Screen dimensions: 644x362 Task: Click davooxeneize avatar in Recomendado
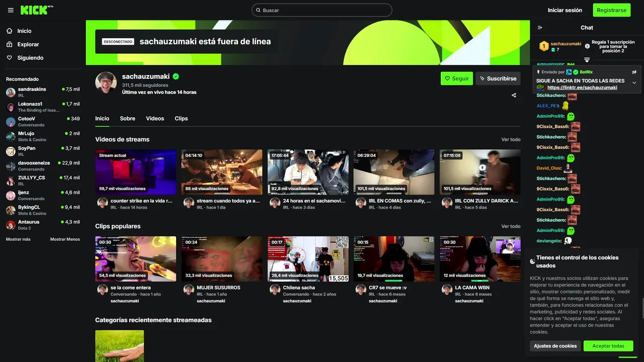click(x=11, y=166)
